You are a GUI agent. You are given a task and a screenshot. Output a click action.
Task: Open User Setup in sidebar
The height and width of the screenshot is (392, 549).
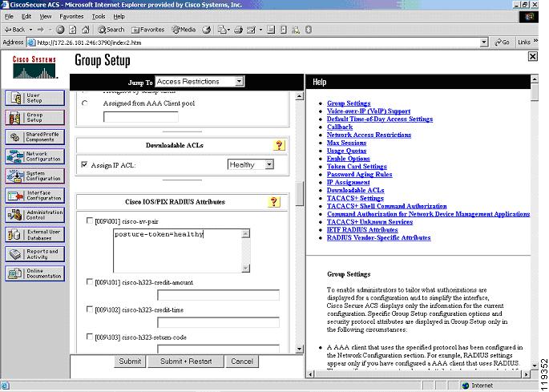[34, 98]
